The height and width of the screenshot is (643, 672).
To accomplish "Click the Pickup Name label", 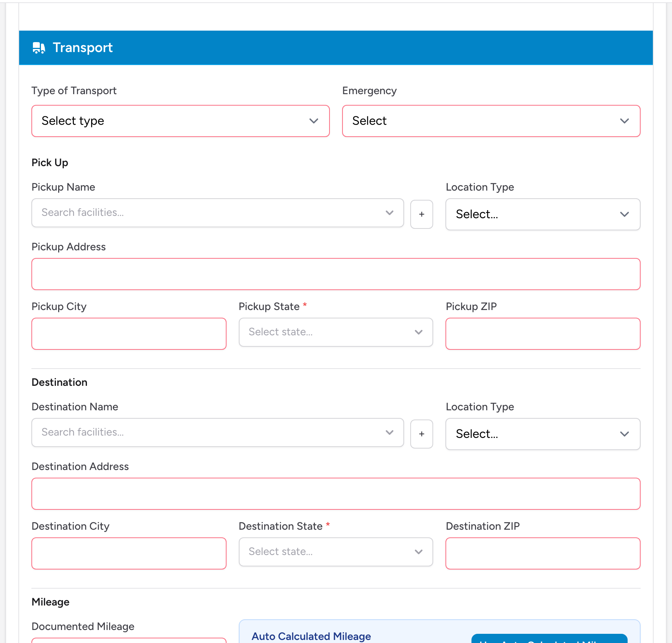I will point(63,187).
